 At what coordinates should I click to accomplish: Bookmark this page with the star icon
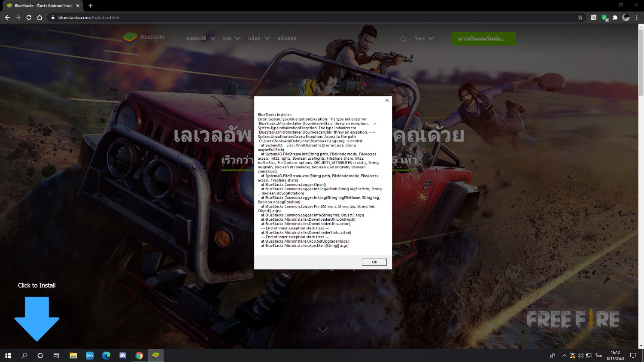click(580, 18)
